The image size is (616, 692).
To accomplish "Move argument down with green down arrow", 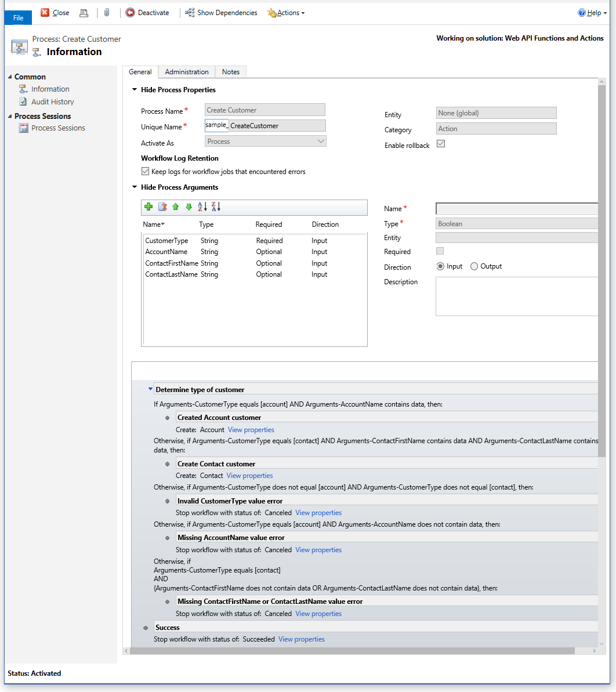I will [x=189, y=207].
